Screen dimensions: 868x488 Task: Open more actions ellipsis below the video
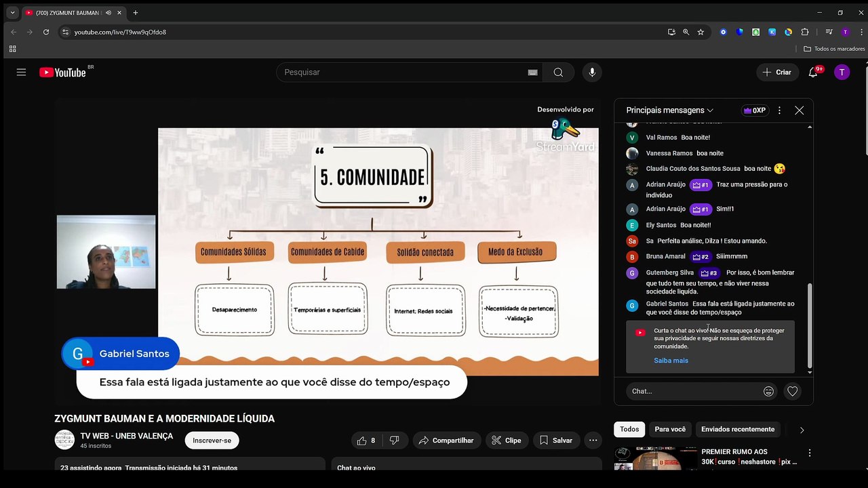click(x=593, y=441)
